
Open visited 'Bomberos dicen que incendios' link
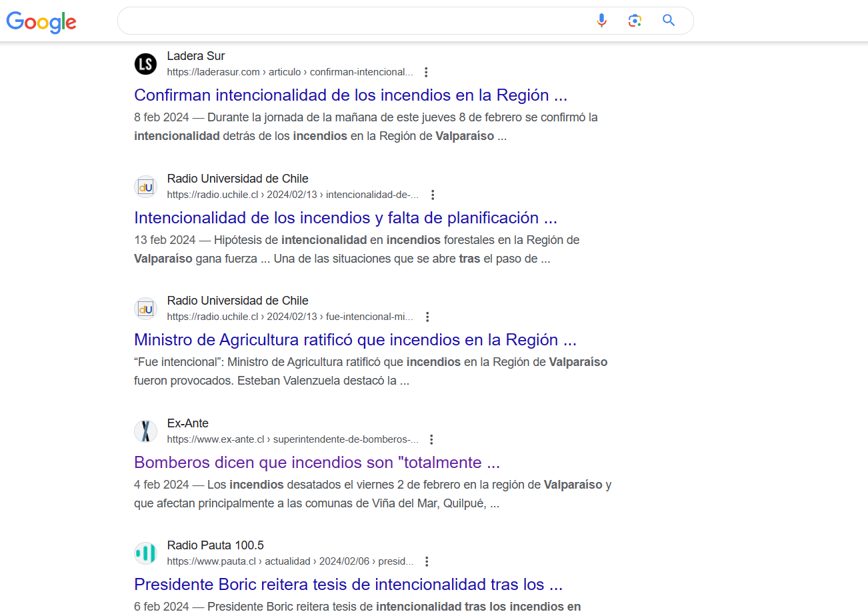317,463
